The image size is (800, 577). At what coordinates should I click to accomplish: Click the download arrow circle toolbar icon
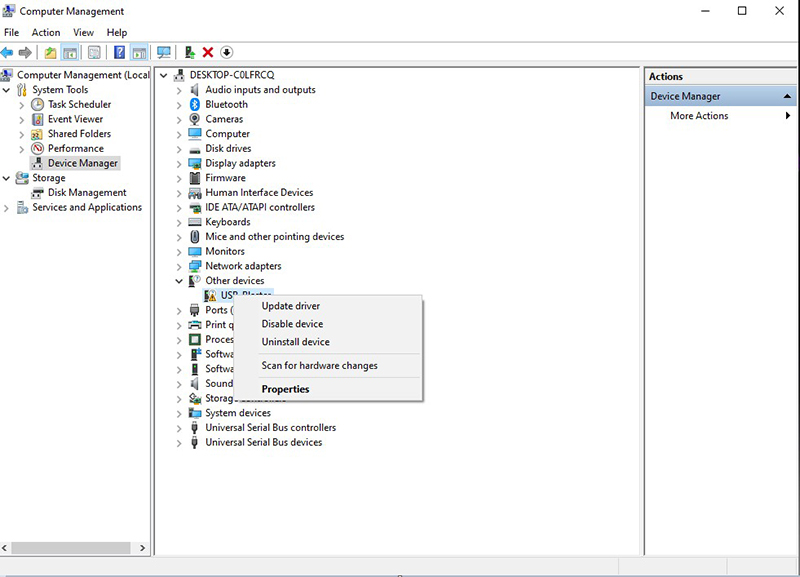[226, 52]
